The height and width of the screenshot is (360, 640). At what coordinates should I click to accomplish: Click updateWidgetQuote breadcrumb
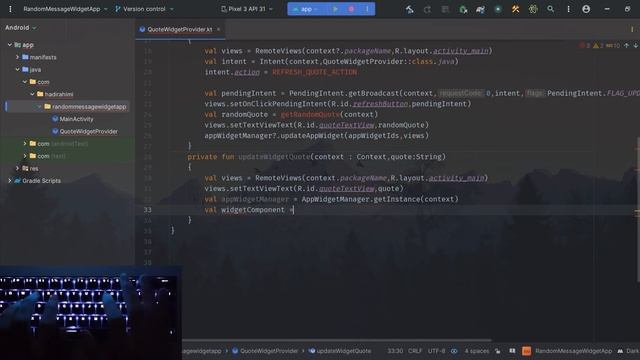tap(340, 351)
